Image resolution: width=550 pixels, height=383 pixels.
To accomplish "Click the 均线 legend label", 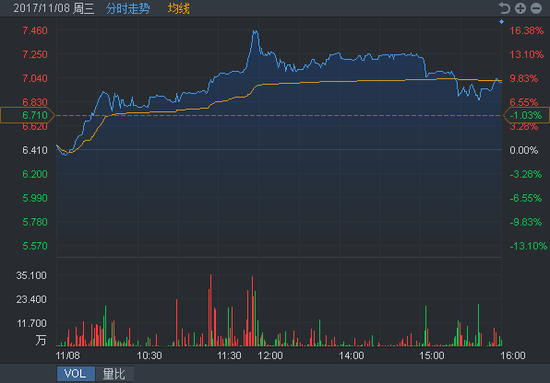I will 179,8.
